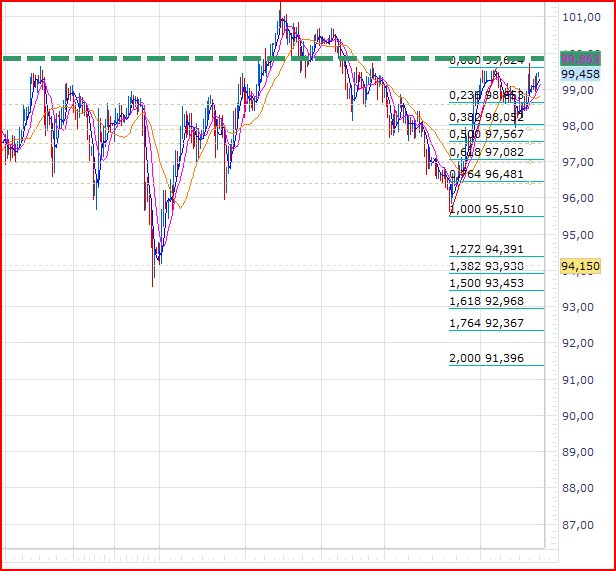Click the 1,618 92,968 Fibonacci level
The height and width of the screenshot is (571, 616).
[x=486, y=301]
